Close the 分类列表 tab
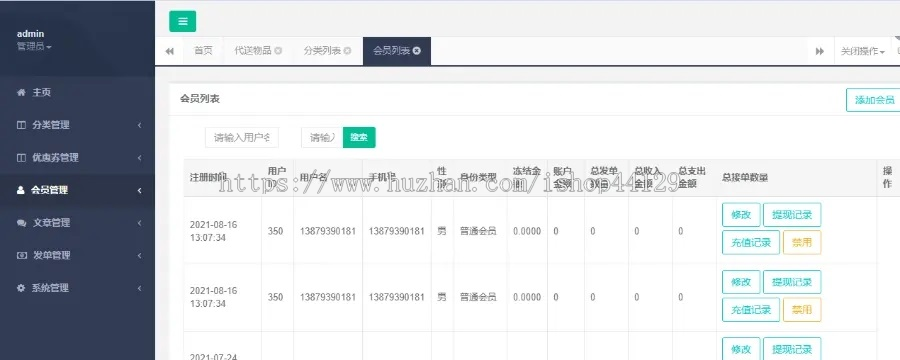The width and height of the screenshot is (900, 360). (x=347, y=51)
